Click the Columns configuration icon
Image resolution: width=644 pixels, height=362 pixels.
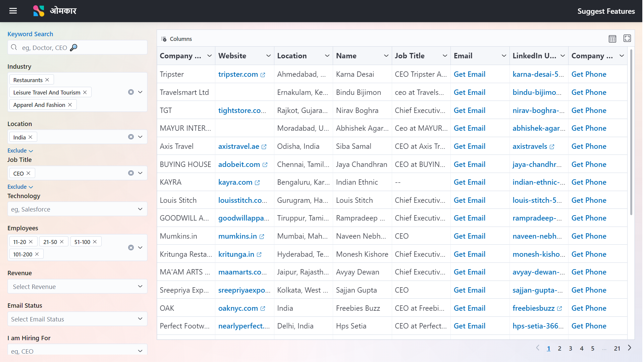coord(164,39)
